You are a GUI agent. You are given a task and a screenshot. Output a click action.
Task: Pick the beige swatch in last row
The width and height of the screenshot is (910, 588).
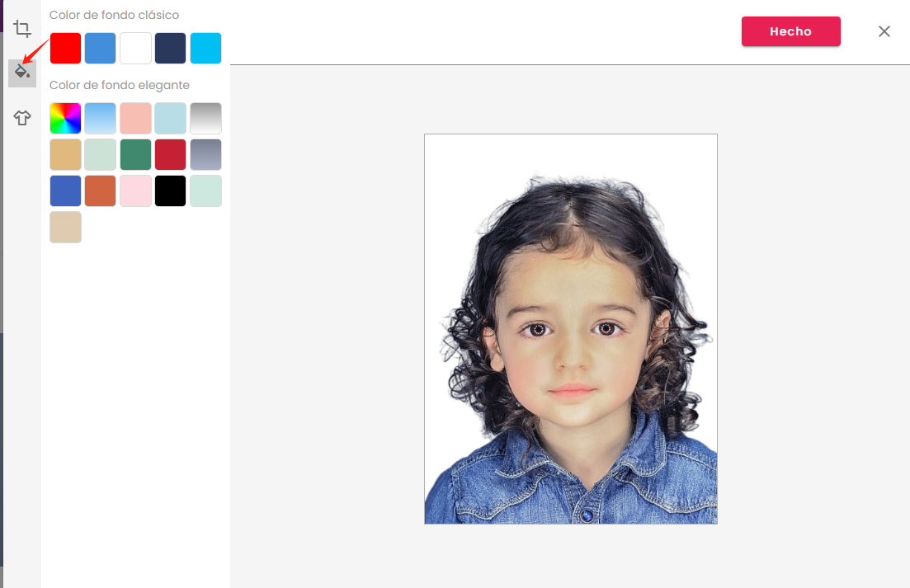[x=65, y=228]
